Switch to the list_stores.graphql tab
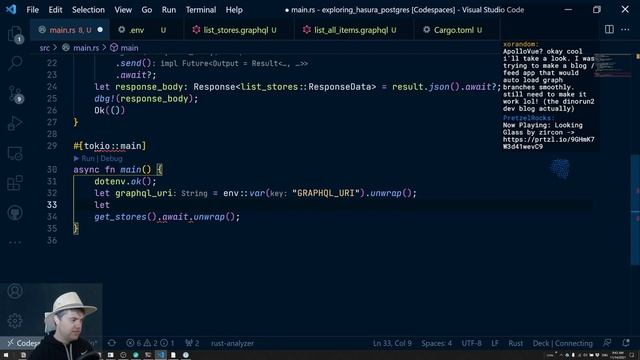The width and height of the screenshot is (640, 360). coord(239,30)
